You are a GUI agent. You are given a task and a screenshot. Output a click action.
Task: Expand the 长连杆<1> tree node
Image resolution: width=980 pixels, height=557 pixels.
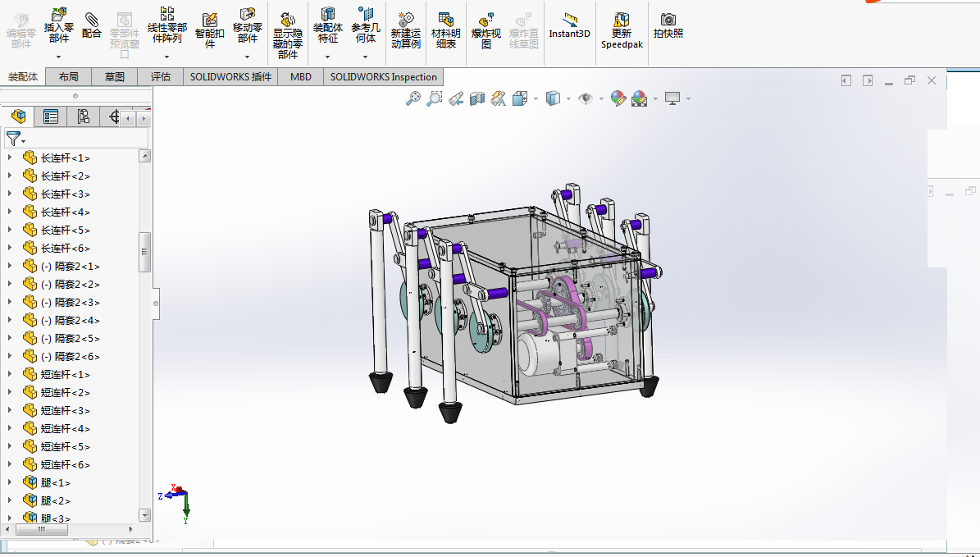pyautogui.click(x=10, y=158)
